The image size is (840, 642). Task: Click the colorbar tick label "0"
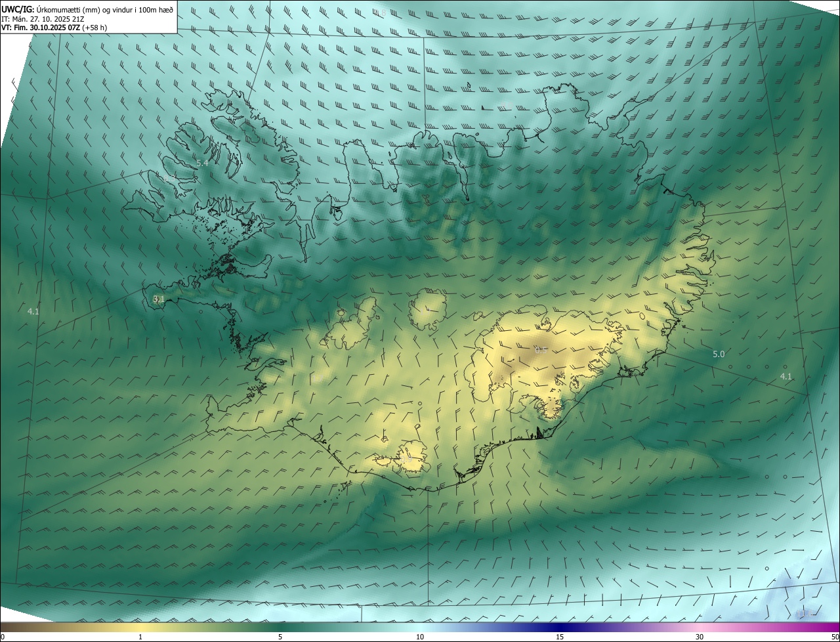3,637
